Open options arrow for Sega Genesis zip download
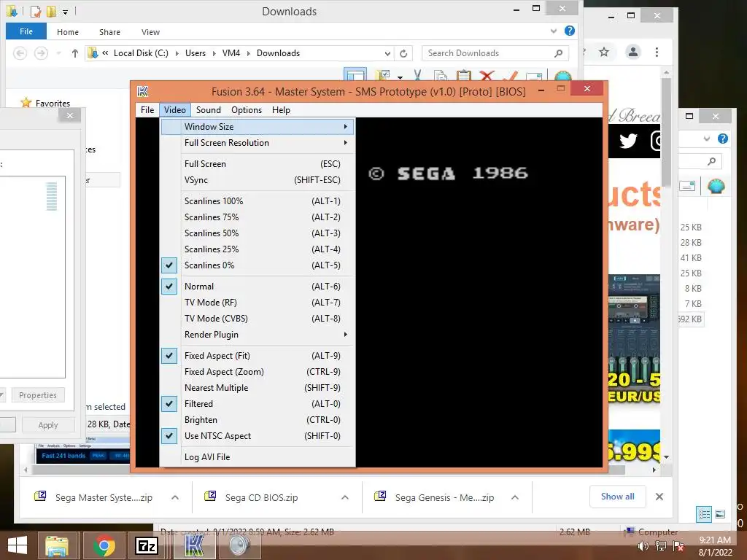 tap(515, 497)
